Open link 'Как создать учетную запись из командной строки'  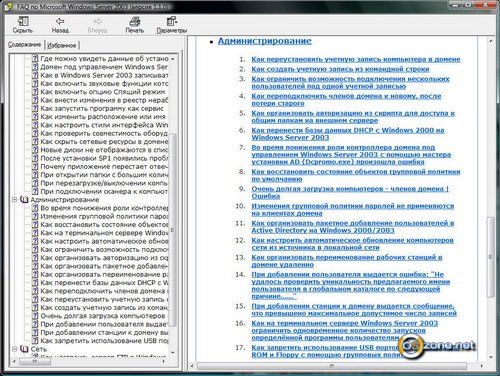pyautogui.click(x=340, y=69)
